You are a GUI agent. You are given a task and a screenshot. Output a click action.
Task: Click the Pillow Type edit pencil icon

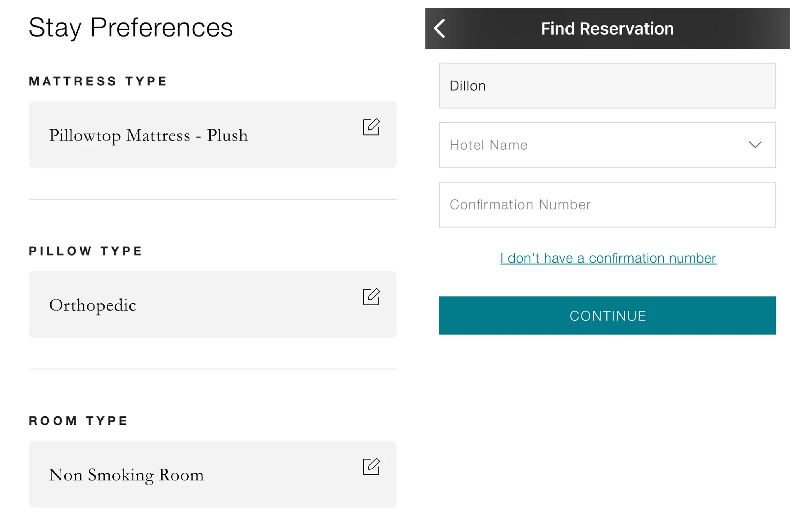[372, 297]
